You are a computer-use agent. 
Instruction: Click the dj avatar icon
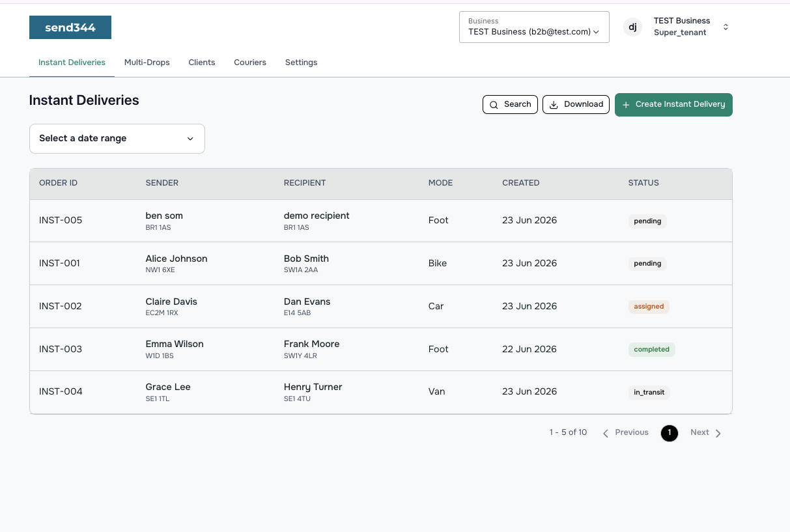632,27
